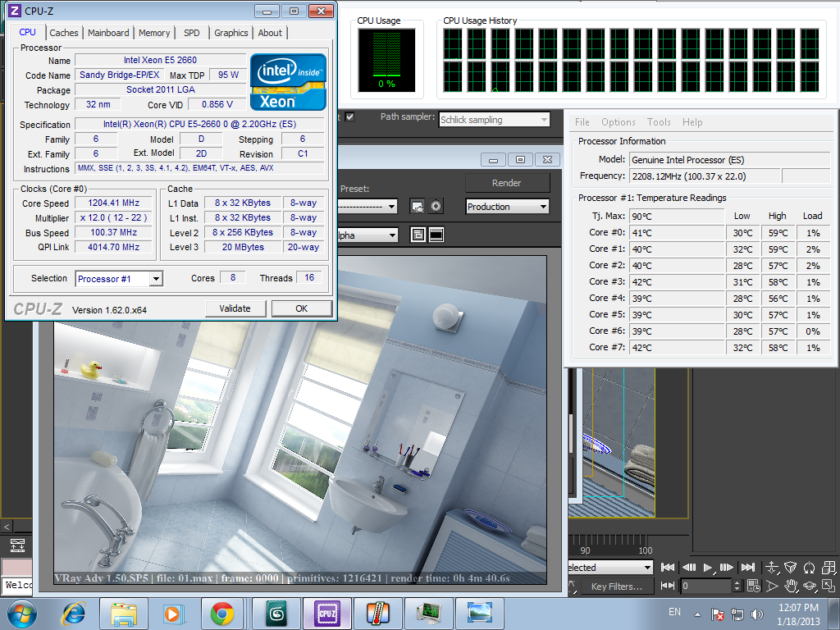Image resolution: width=840 pixels, height=630 pixels.
Task: Click the Validate button in CPU-Z
Action: pyautogui.click(x=235, y=308)
